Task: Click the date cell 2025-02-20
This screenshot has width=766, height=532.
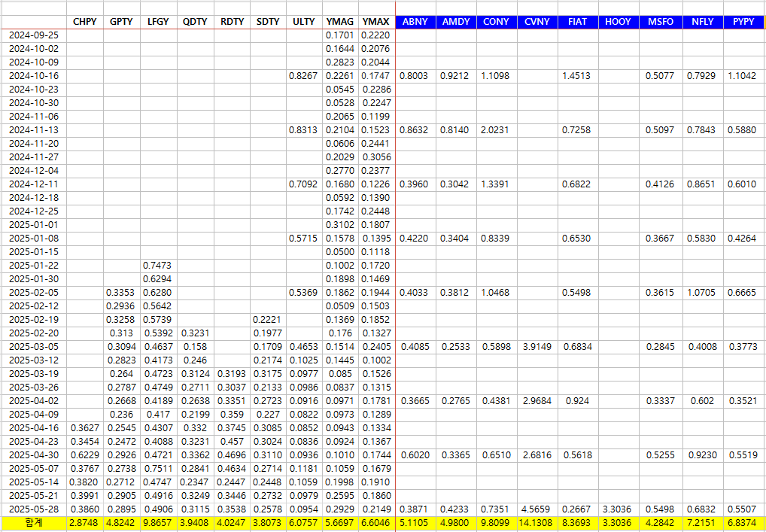Action: click(34, 333)
